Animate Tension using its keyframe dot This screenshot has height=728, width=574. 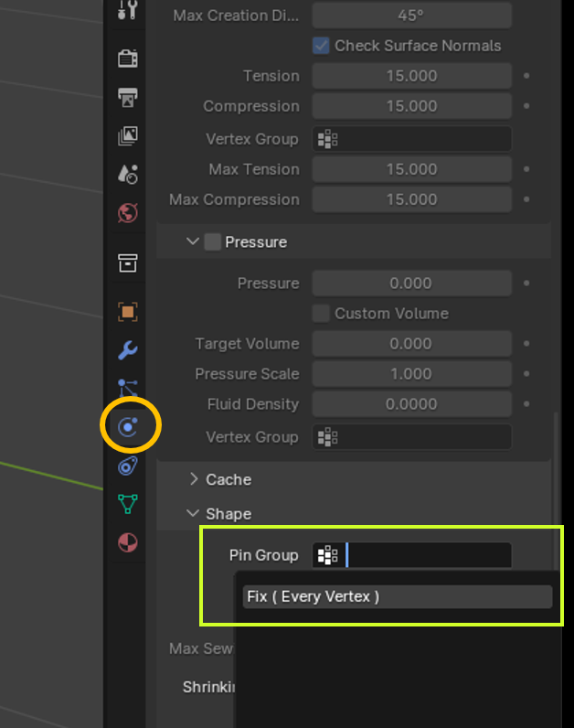tap(526, 76)
